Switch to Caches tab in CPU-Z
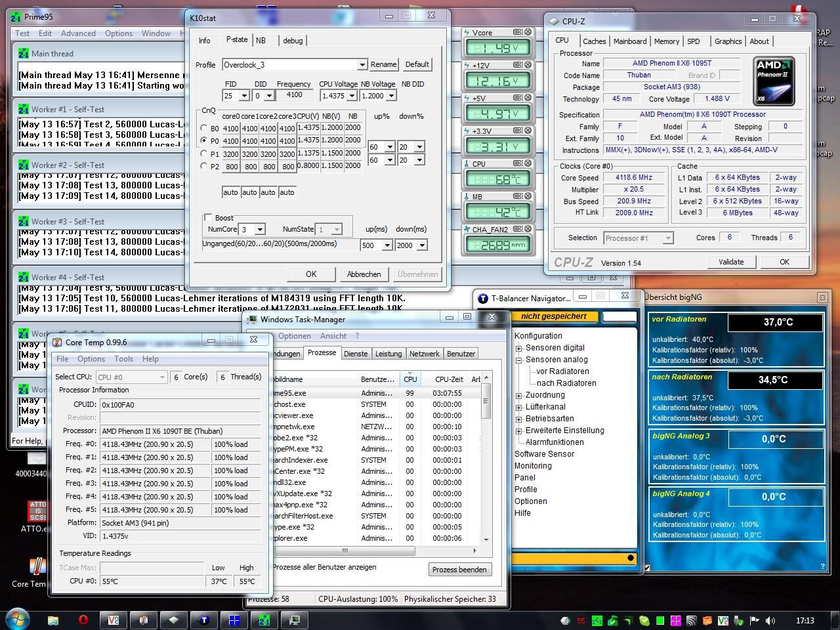Screen dimensions: 840x630 [x=595, y=41]
